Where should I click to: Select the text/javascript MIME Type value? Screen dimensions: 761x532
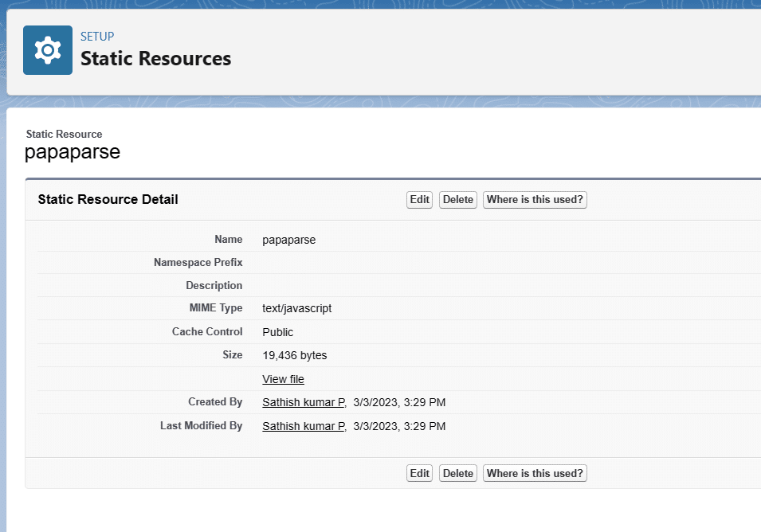297,308
